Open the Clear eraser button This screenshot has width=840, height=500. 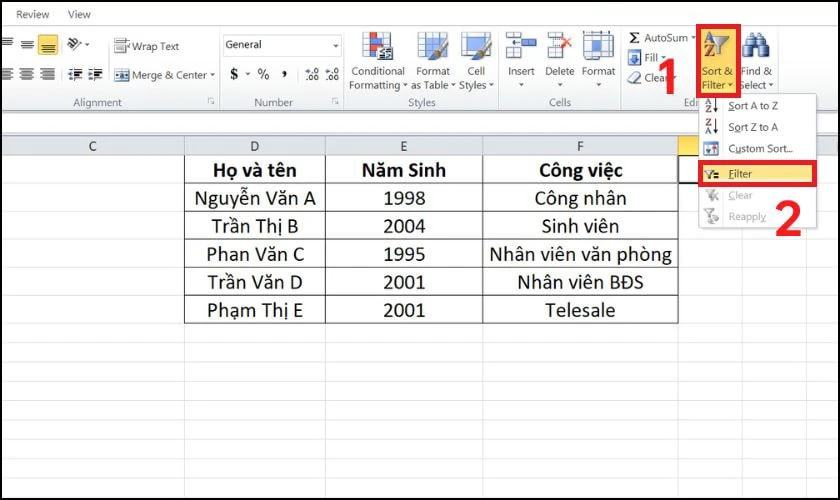click(646, 78)
